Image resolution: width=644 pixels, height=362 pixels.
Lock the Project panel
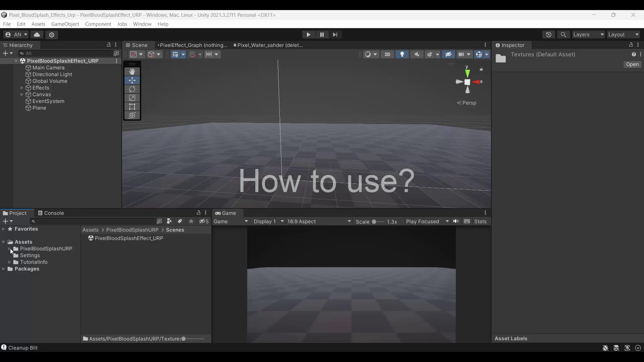(x=199, y=213)
